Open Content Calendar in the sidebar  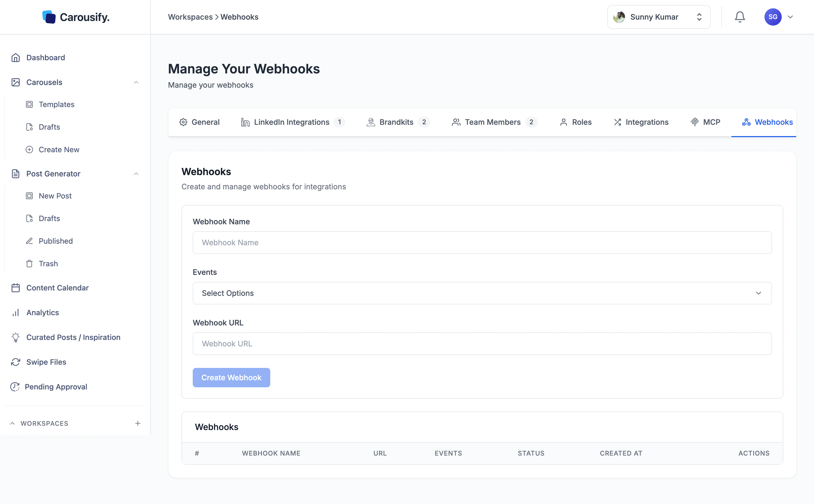57,288
